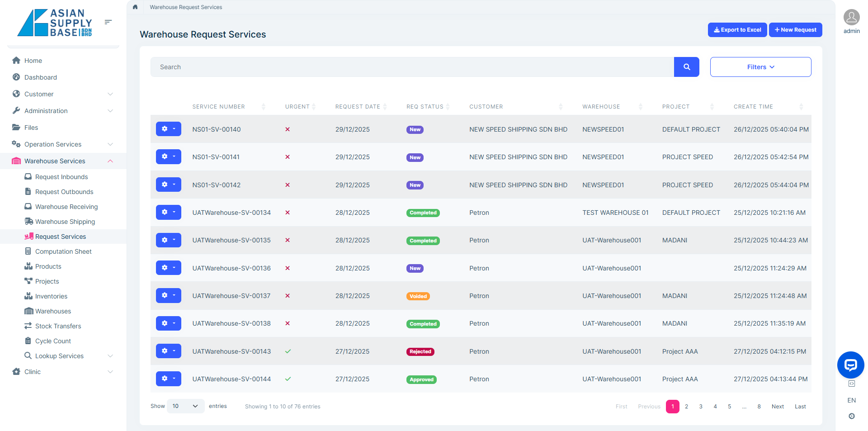Open gear action menu for UATWarehouse-SV-00144
The width and height of the screenshot is (868, 431).
[168, 379]
